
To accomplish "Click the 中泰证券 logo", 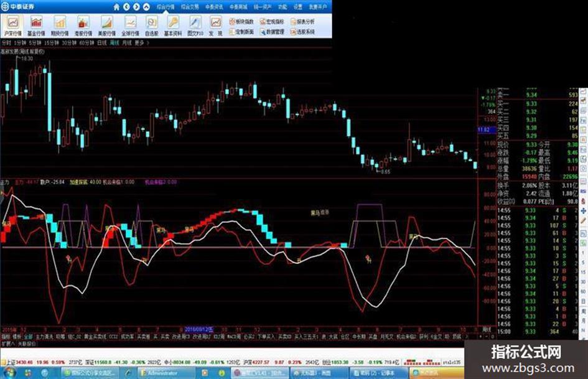I will (x=17, y=7).
